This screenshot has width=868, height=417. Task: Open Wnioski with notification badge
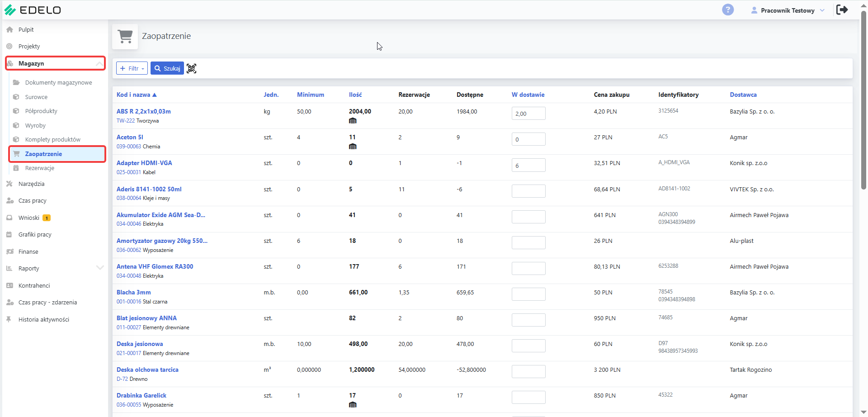tap(29, 218)
